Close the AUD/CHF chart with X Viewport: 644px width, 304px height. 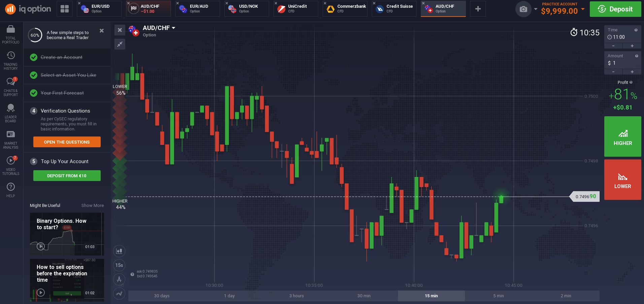[120, 30]
